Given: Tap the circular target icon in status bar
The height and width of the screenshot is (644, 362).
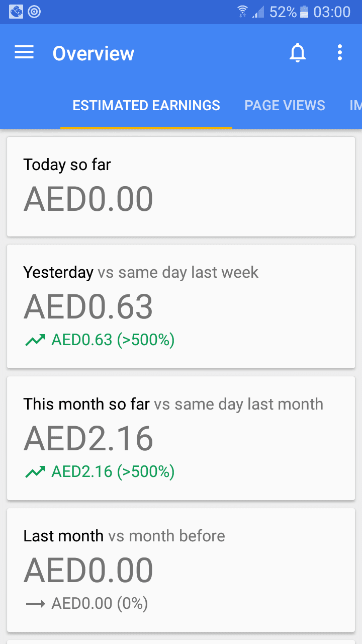Looking at the screenshot, I should click(34, 12).
